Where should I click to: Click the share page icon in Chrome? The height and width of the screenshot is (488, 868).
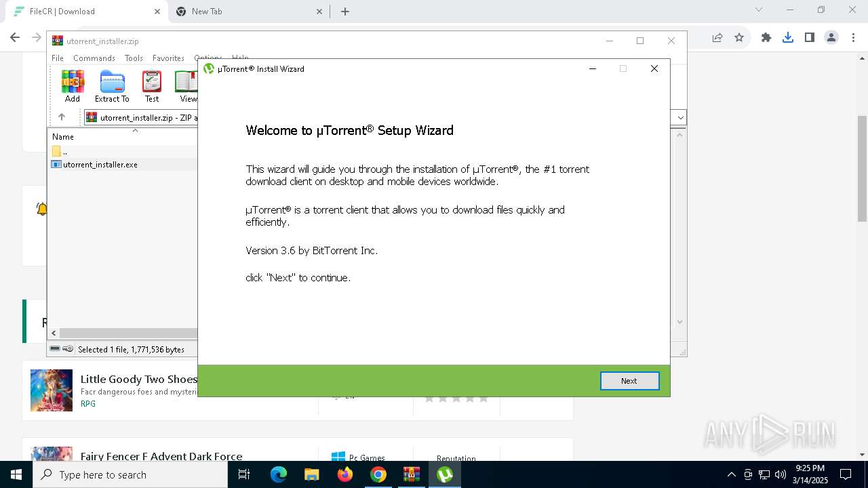tap(717, 38)
